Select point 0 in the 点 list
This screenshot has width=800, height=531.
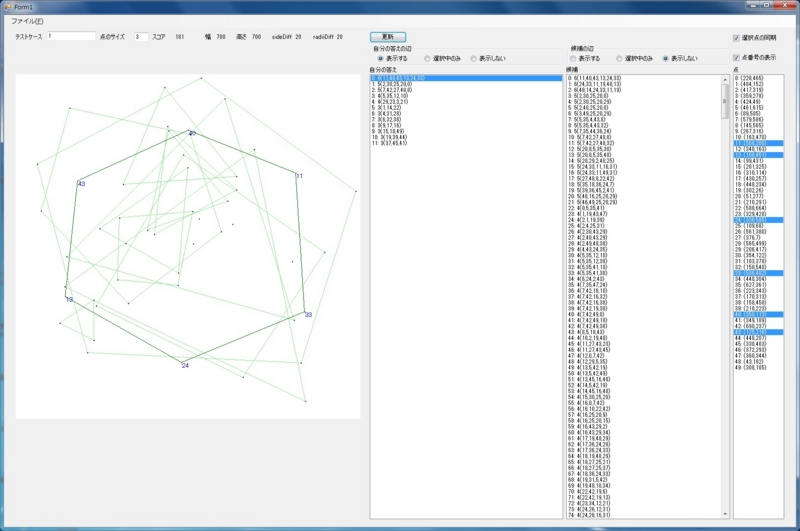click(758, 78)
